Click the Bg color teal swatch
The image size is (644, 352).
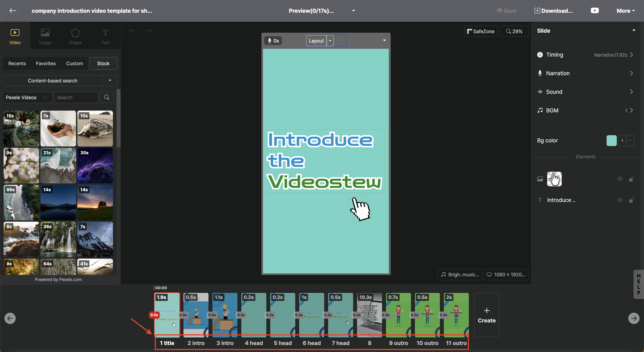[612, 140]
